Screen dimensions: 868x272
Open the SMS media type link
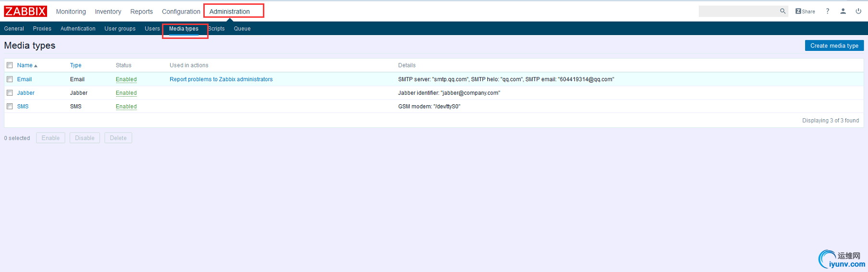click(x=23, y=106)
